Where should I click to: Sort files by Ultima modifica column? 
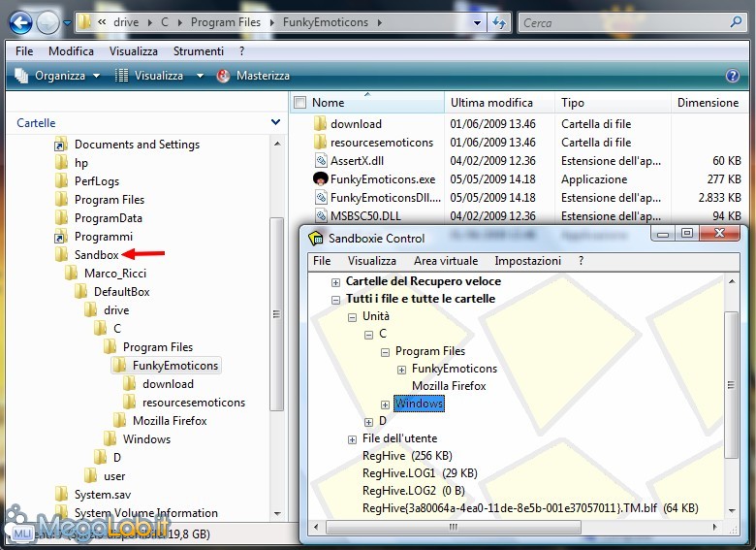[x=491, y=103]
